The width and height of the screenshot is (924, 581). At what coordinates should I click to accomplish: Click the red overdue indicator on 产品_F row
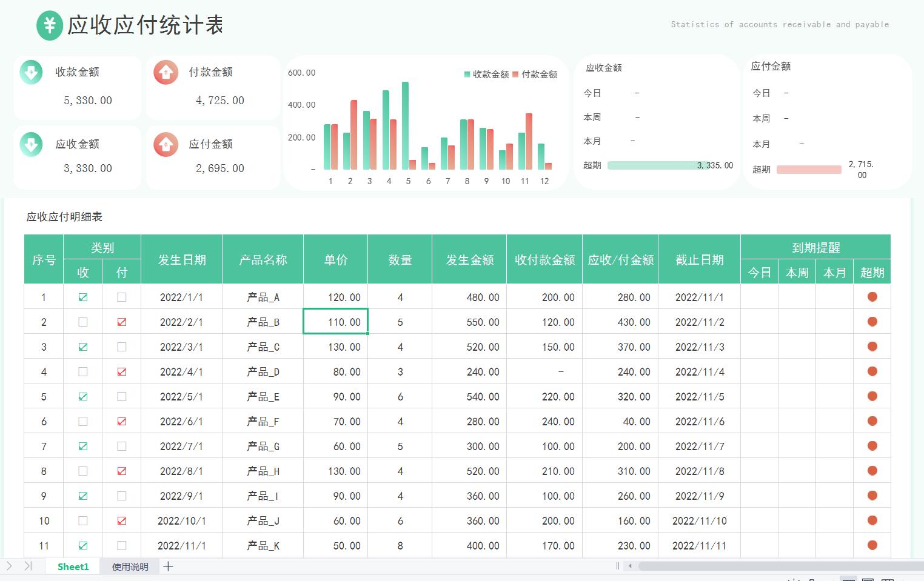[x=872, y=420]
